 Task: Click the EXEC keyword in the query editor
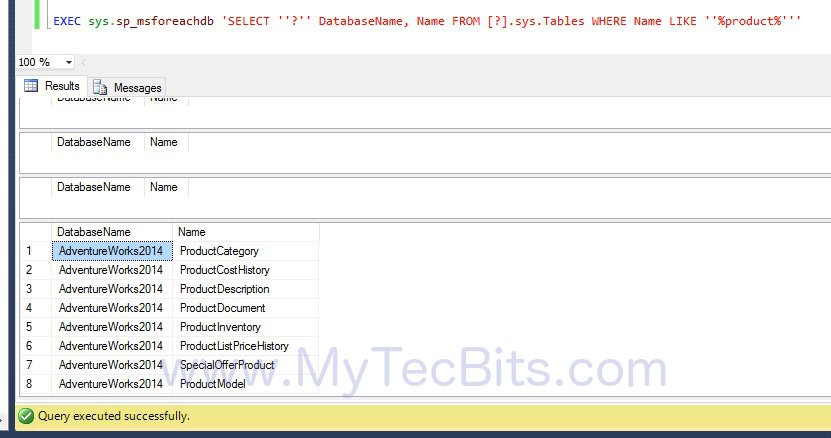(x=67, y=21)
